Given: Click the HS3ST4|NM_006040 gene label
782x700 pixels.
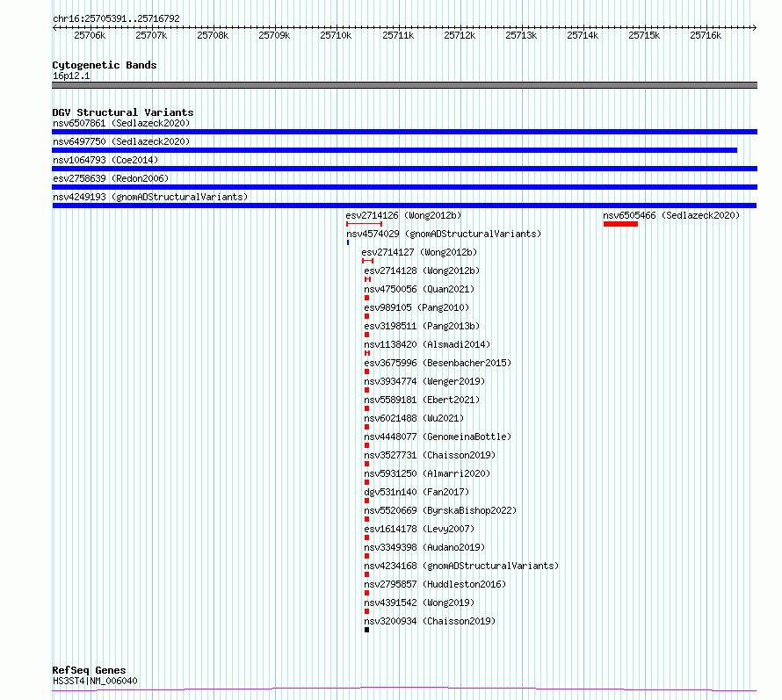Looking at the screenshot, I should (x=95, y=681).
